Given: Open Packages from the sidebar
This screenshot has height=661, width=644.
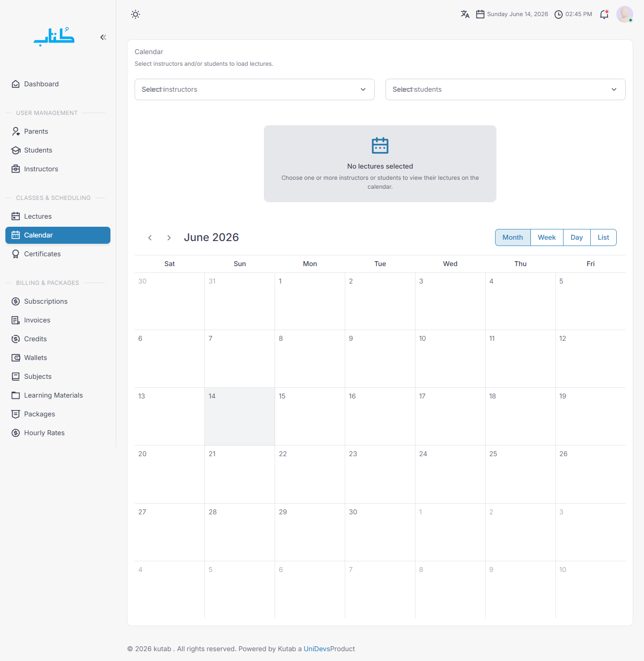Looking at the screenshot, I should pos(58,414).
